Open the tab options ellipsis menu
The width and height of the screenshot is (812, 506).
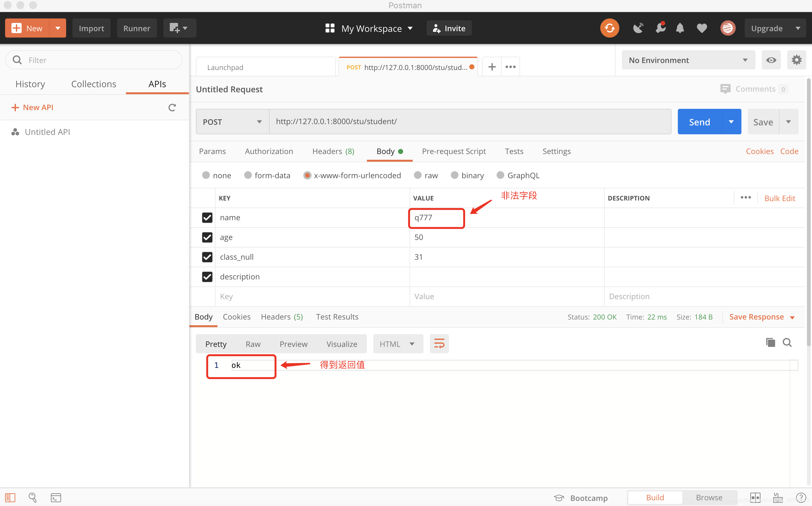(511, 67)
